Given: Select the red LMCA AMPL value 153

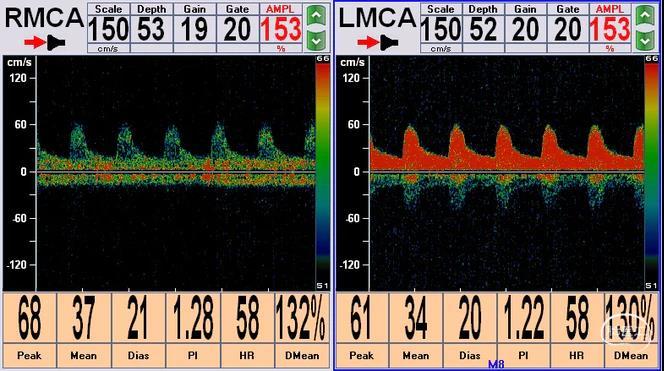Looking at the screenshot, I should [x=610, y=29].
